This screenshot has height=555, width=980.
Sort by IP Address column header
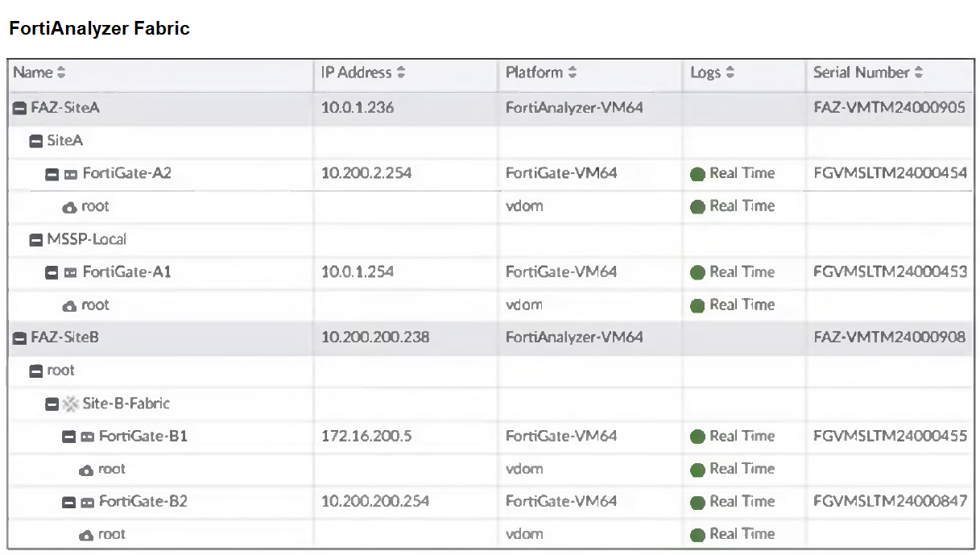tap(401, 72)
